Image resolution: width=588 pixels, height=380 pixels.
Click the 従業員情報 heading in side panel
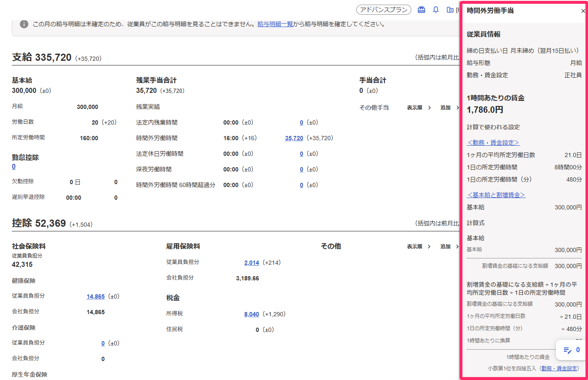(x=484, y=34)
